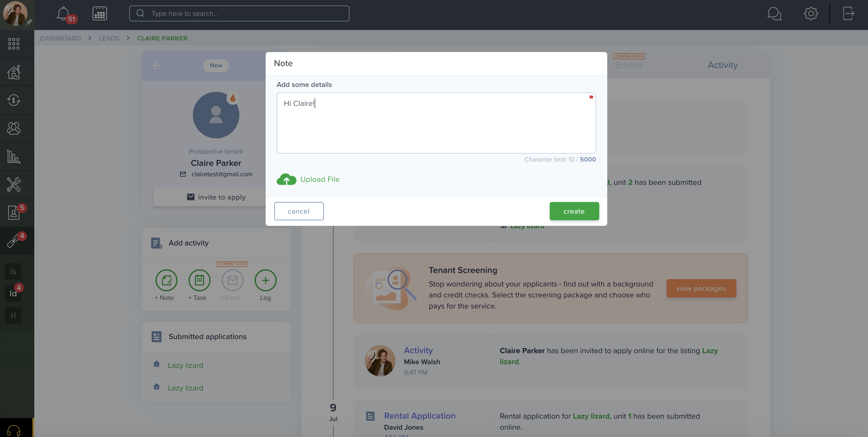Click the Upload File cloud icon
Viewport: 868px width, 437px height.
tap(286, 179)
